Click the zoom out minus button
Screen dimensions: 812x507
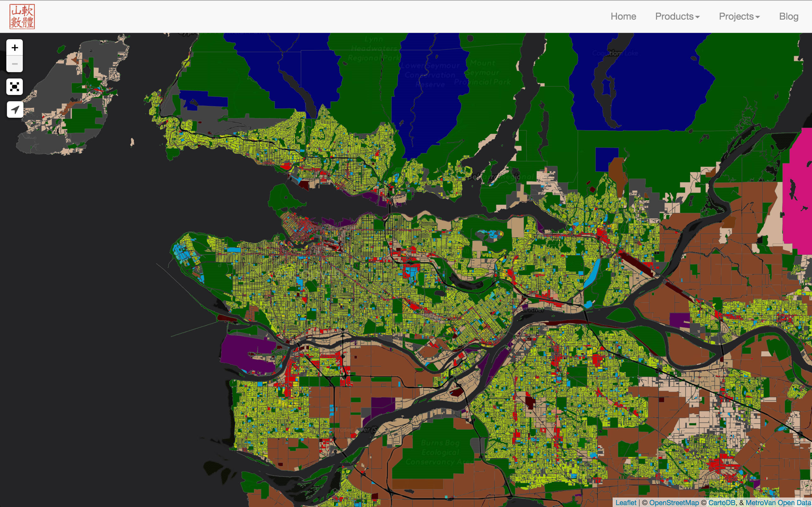[x=15, y=64]
